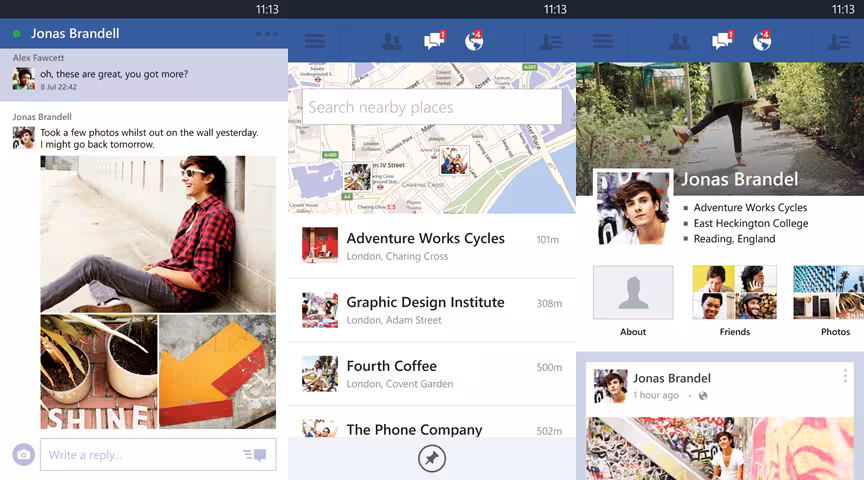Tap Jonas Brandel post author name
The height and width of the screenshot is (480, 864).
click(x=672, y=378)
